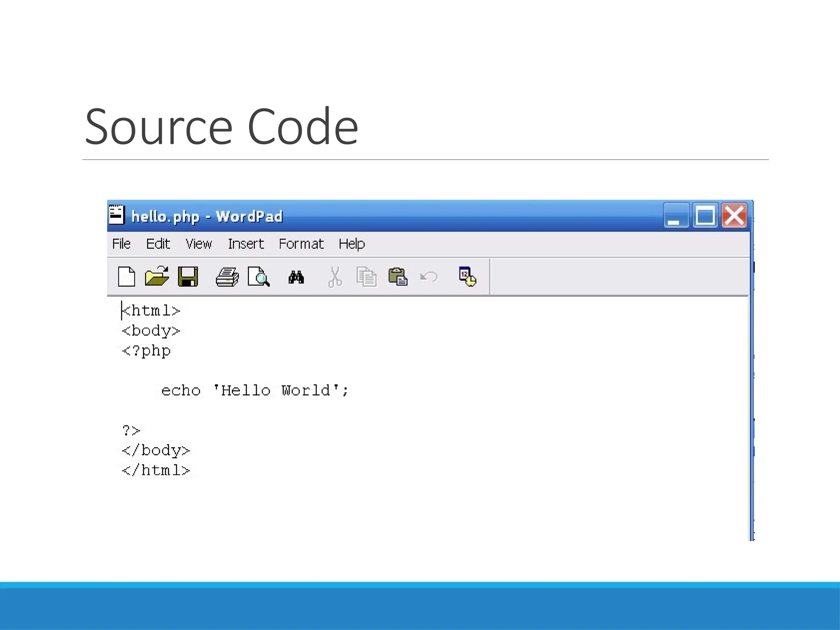Click the Paste clipboard icon

(398, 276)
